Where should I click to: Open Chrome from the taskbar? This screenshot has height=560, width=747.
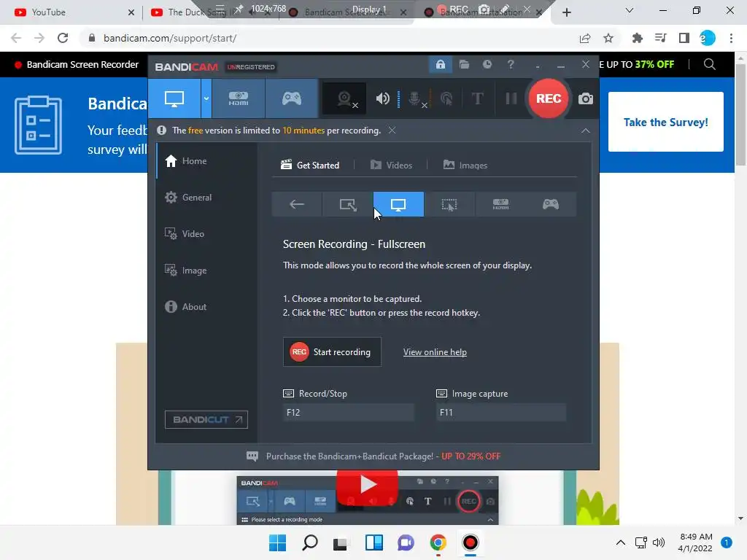pyautogui.click(x=438, y=542)
